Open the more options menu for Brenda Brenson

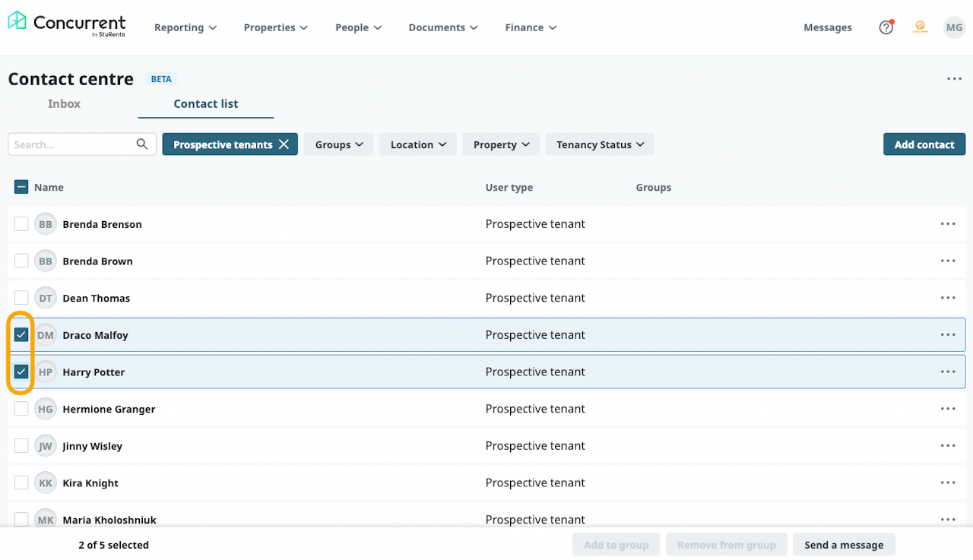click(947, 224)
